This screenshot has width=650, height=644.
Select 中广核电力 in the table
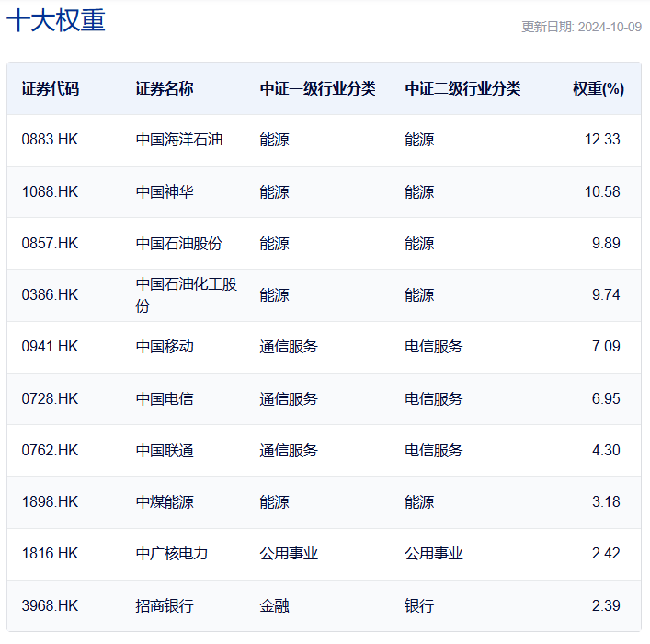click(172, 554)
